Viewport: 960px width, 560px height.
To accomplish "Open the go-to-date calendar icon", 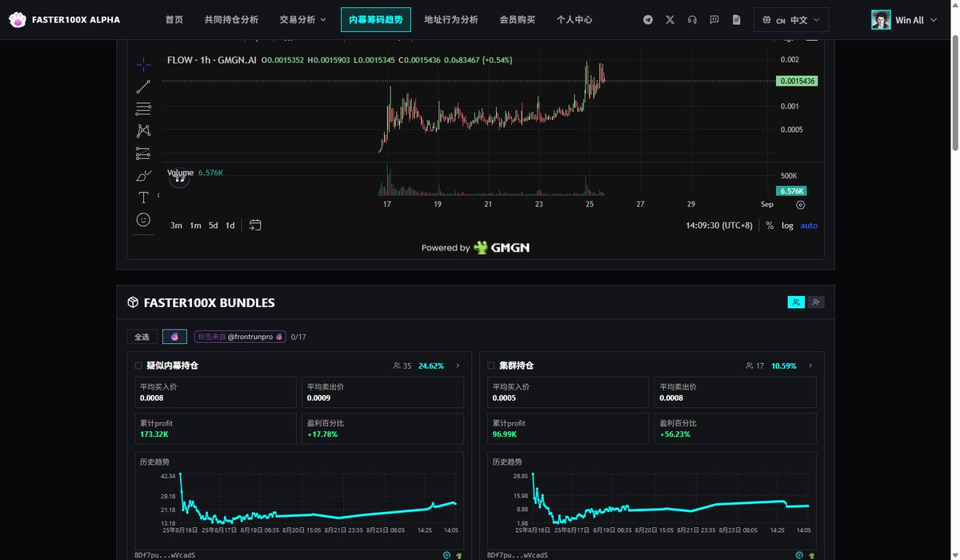I will point(255,226).
